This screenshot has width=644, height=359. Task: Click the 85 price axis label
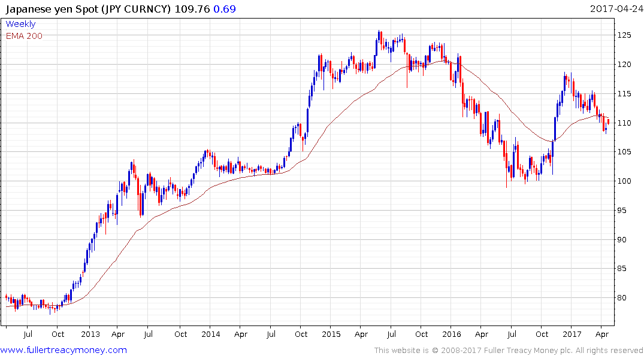pos(622,269)
